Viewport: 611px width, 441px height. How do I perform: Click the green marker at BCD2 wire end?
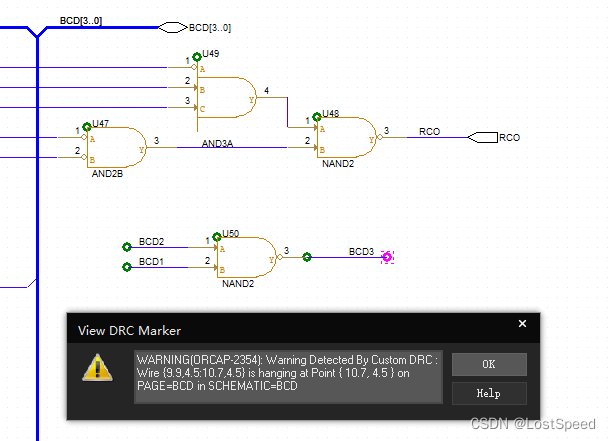pyautogui.click(x=127, y=247)
